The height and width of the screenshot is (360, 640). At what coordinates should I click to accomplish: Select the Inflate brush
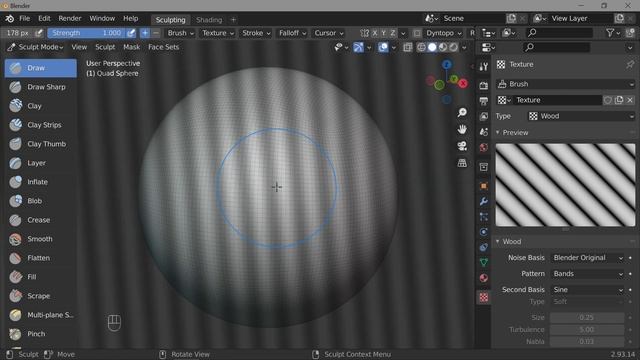pyautogui.click(x=40, y=182)
